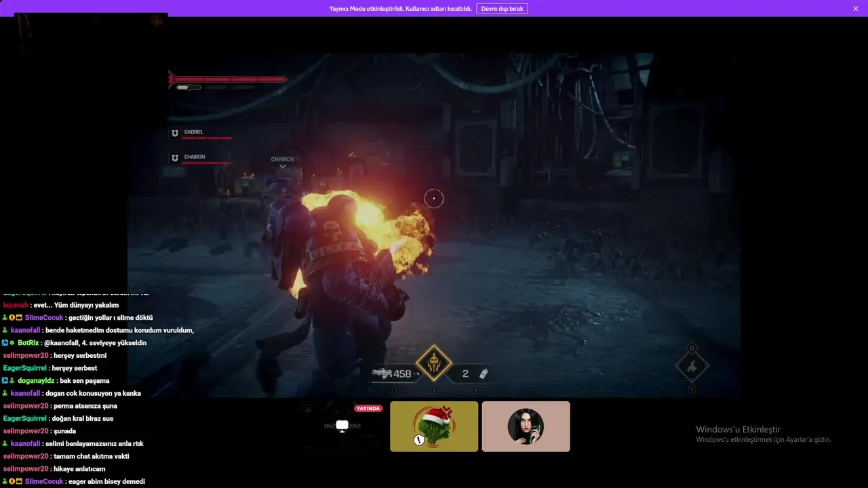
Task: Click kaanofall in 'bende haketmedim' message
Action: tap(25, 330)
